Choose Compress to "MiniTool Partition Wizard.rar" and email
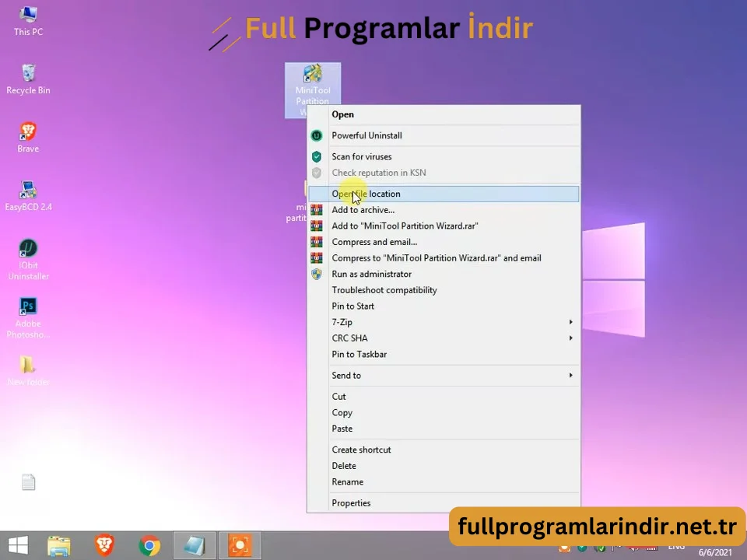 click(444, 258)
